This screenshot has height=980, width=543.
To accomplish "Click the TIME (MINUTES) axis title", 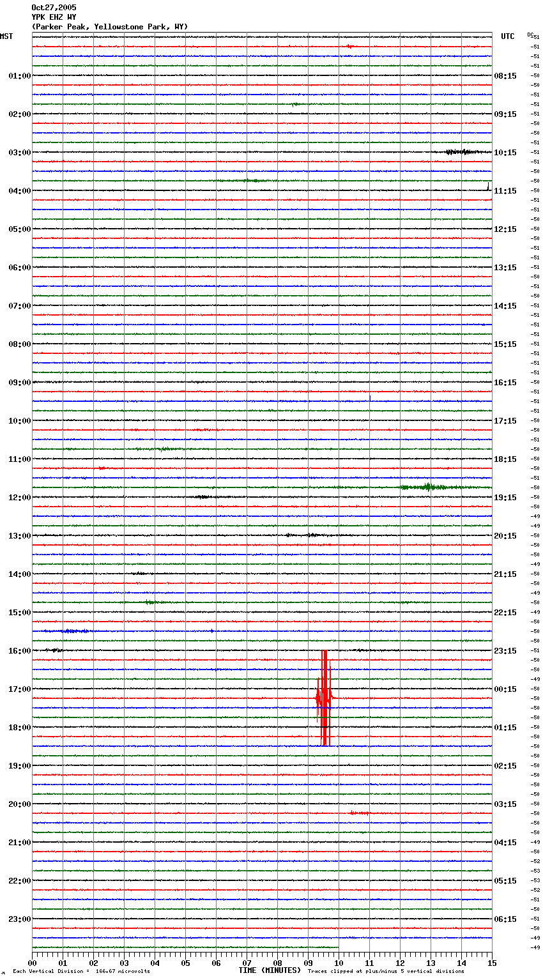I will click(270, 970).
